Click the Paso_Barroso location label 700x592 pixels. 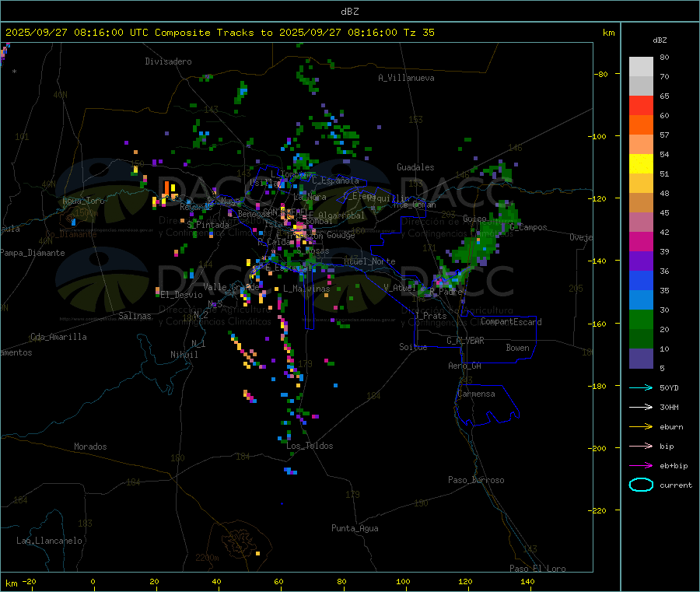476,480
